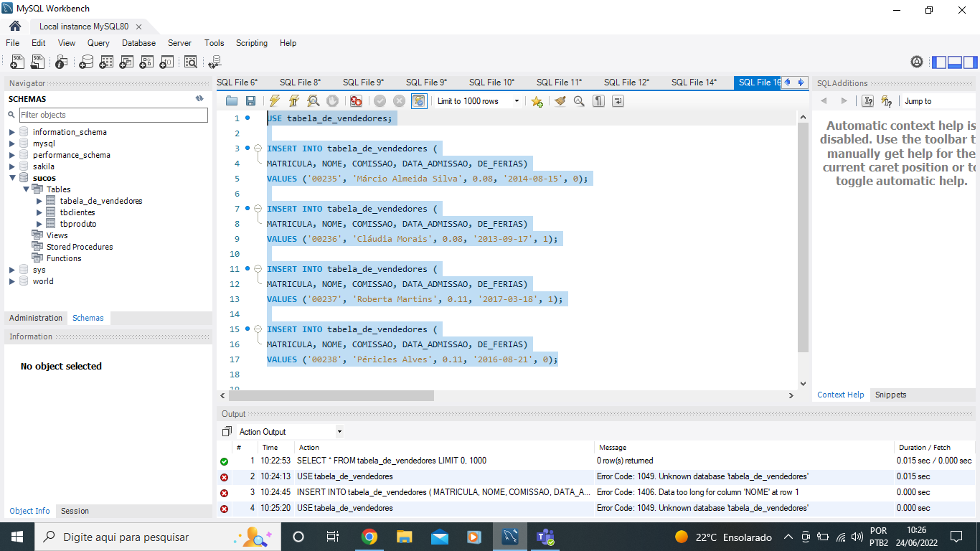
Task: Close the Local instance MySQL80 tab
Action: click(x=138, y=27)
